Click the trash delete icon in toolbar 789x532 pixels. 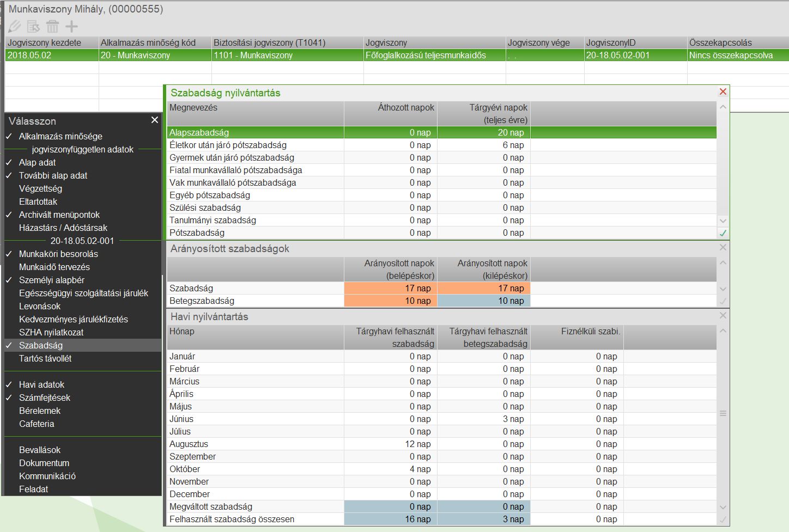[x=52, y=26]
